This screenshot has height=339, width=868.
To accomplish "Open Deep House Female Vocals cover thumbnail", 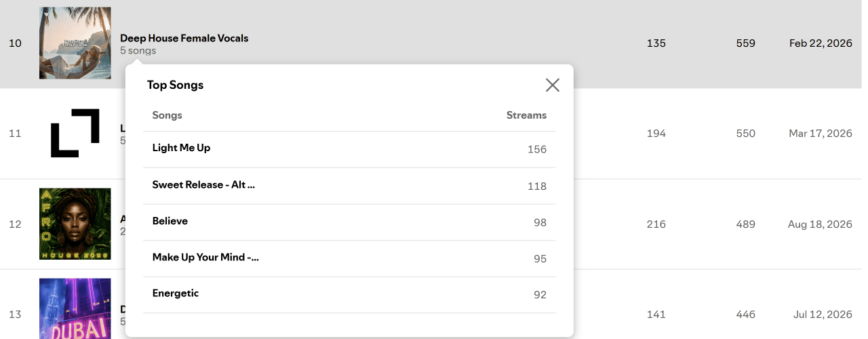I will [75, 43].
